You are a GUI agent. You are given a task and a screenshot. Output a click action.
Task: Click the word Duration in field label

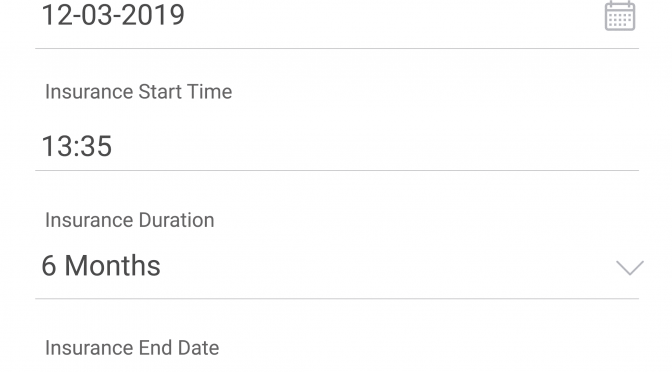click(176, 220)
